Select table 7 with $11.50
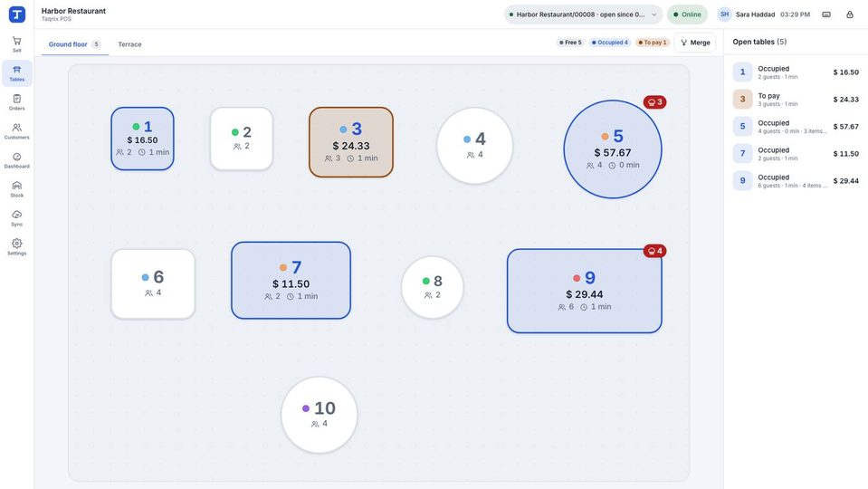 [x=291, y=280]
